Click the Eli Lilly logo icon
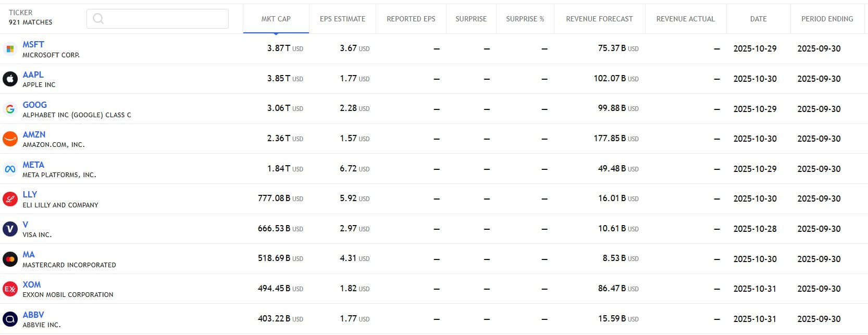This screenshot has height=335, width=868. click(10, 199)
